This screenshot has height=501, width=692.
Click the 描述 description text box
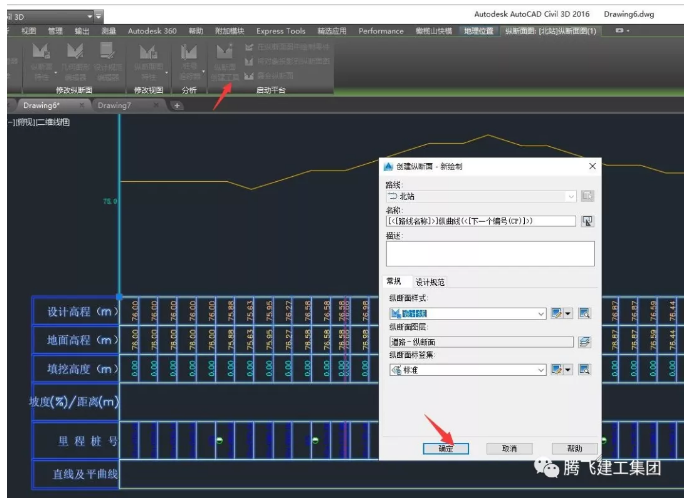(490, 253)
